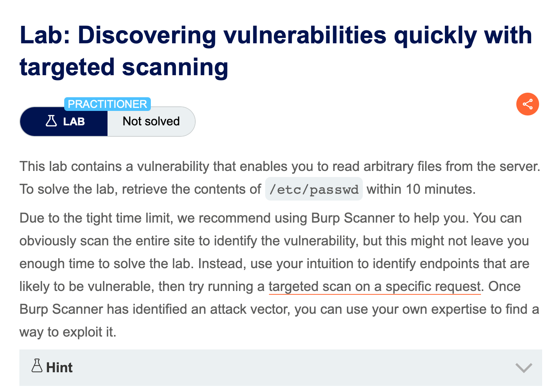Image resolution: width=560 pixels, height=392 pixels.
Task: Click the /etc/passwd code snippet
Action: click(314, 189)
